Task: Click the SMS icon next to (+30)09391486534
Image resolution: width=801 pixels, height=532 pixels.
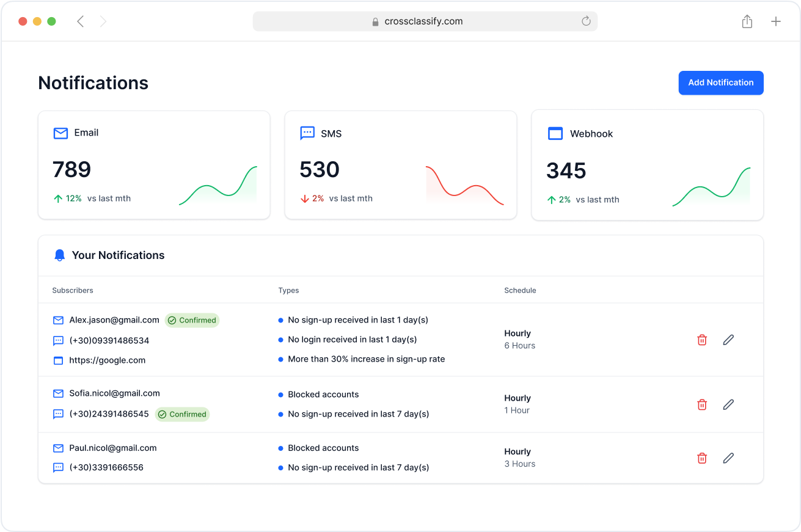Action: 58,341
